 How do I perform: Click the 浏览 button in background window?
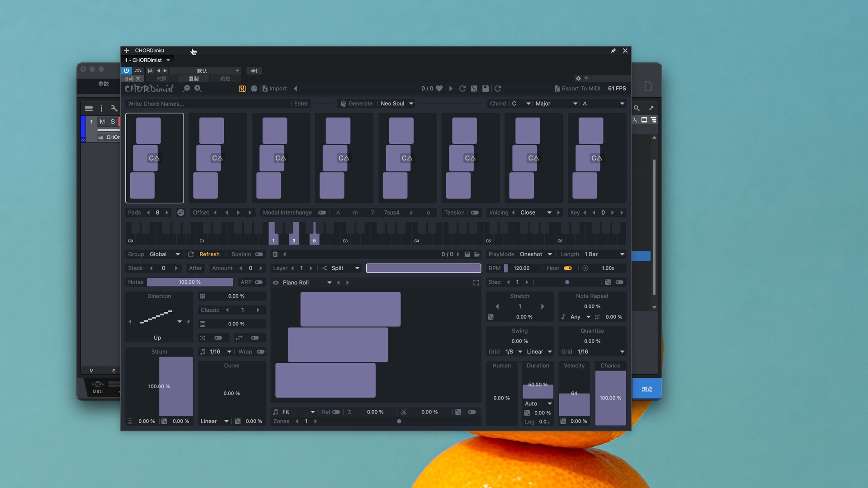646,389
